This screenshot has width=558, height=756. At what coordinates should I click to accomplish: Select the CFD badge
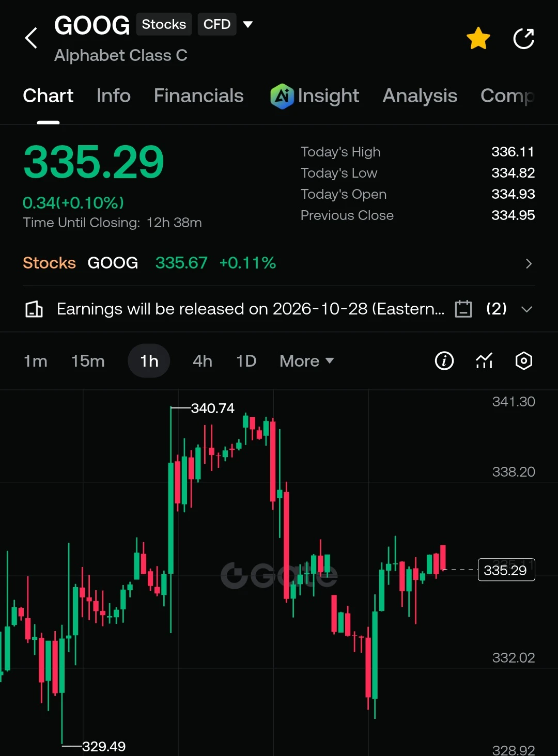point(216,24)
